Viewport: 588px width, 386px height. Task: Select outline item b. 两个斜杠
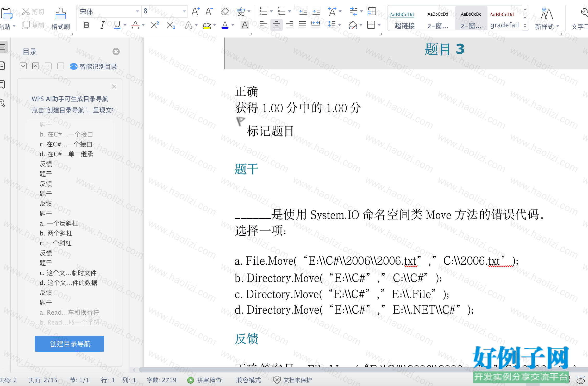[x=56, y=233]
